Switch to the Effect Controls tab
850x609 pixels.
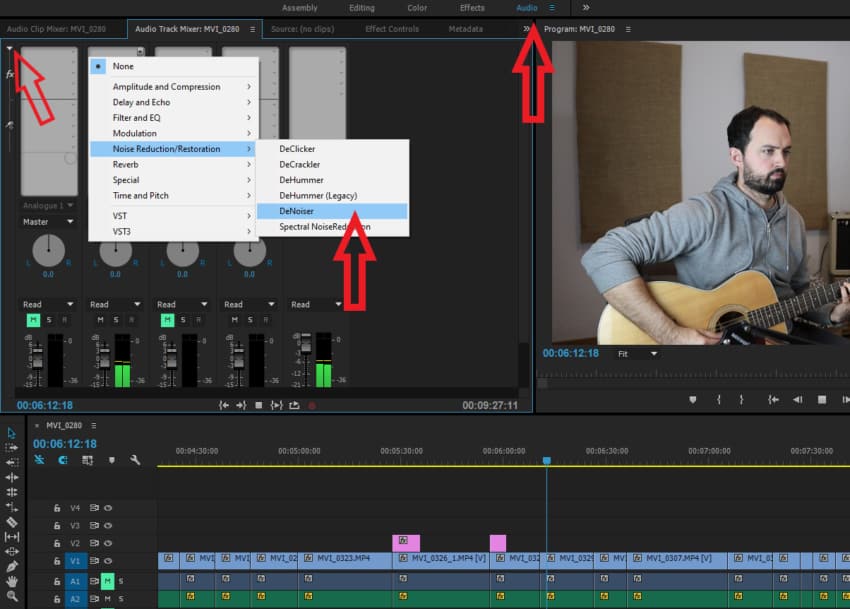392,29
